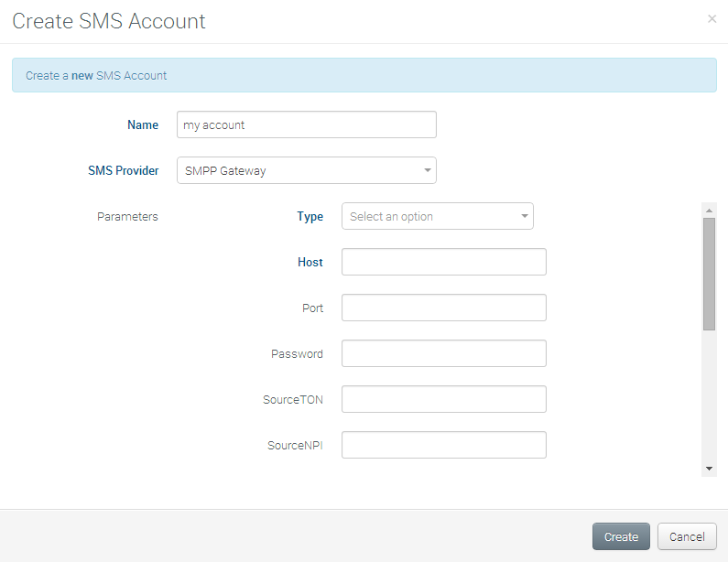Focus the Host text field
Screen dimensions: 728x562
443,262
